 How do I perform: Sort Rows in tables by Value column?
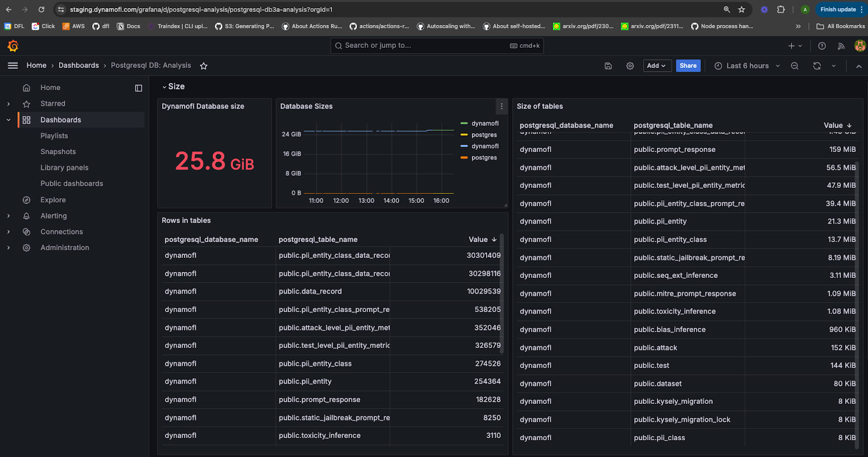coord(482,239)
